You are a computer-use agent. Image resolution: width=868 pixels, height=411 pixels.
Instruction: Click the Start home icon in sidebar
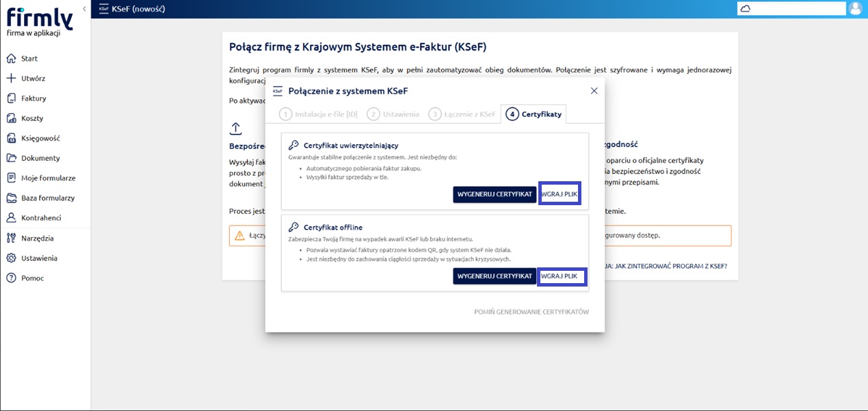[11, 59]
